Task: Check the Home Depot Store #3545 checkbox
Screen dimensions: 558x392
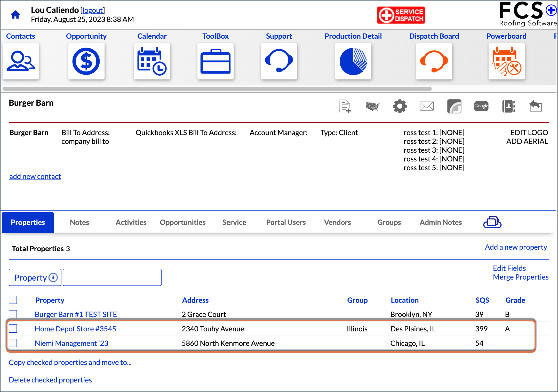Action: click(x=13, y=329)
